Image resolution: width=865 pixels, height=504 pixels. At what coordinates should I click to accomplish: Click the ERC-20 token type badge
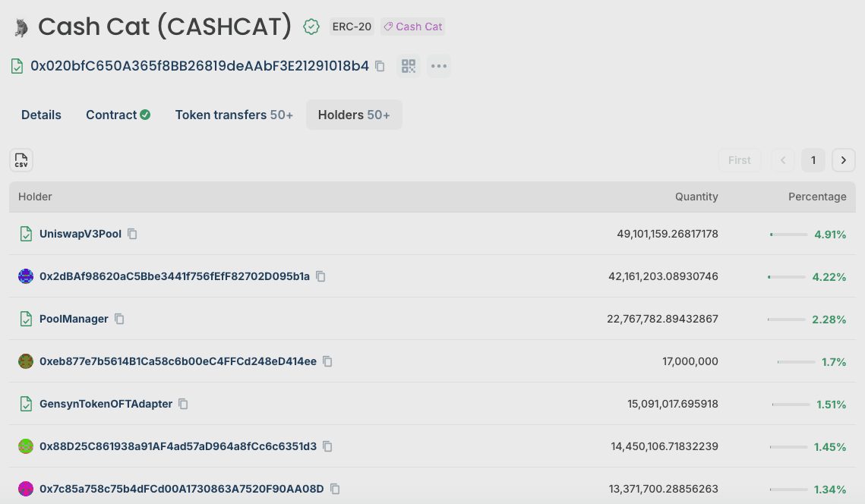(x=352, y=27)
